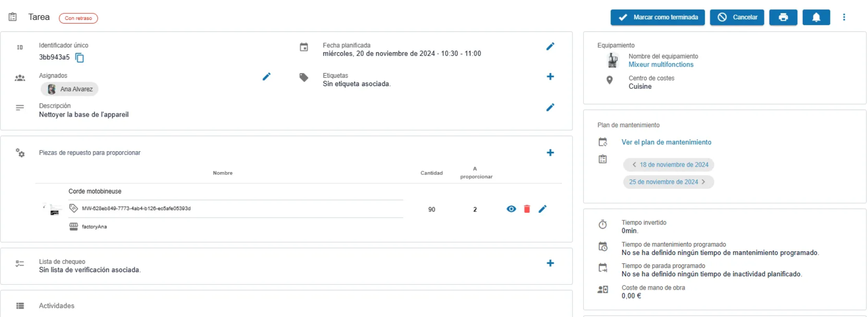Click the Marcar como terminada button

tap(657, 17)
